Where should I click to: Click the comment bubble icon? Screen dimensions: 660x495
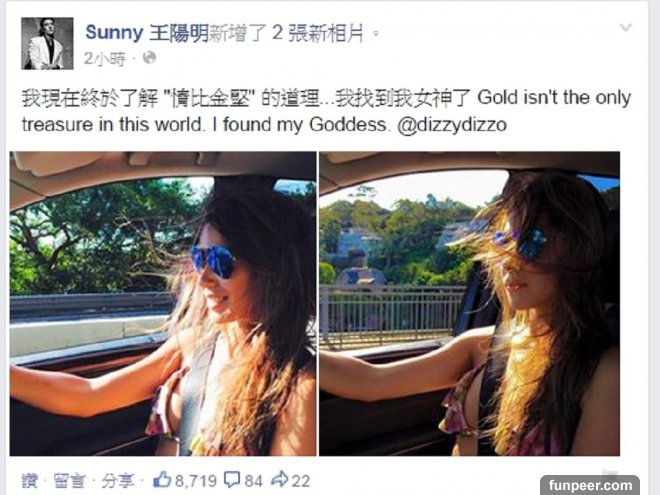[232, 480]
